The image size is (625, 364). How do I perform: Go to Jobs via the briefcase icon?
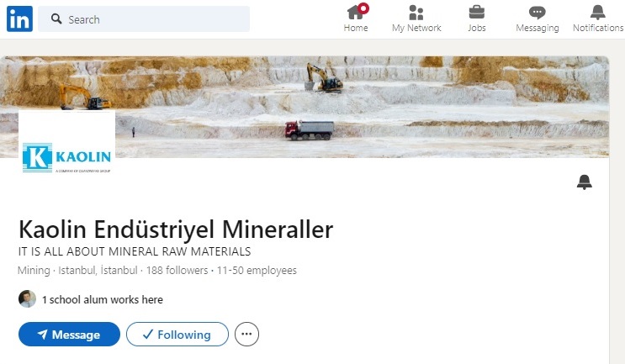click(x=477, y=12)
